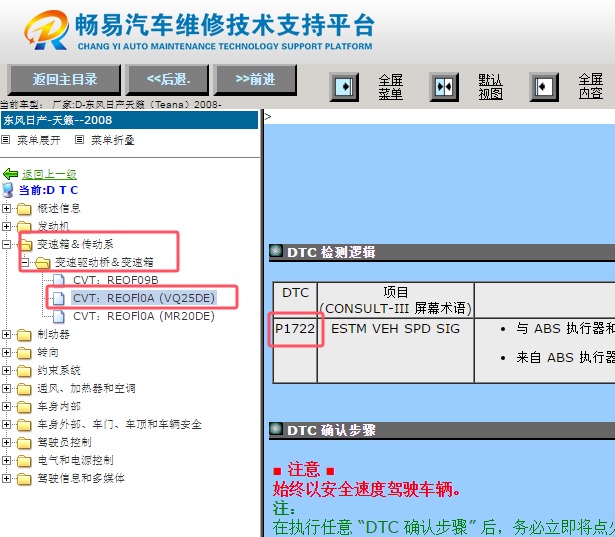Select 变速箱&传动系 tree label
Viewport: 615px width, 537px height.
pos(75,244)
